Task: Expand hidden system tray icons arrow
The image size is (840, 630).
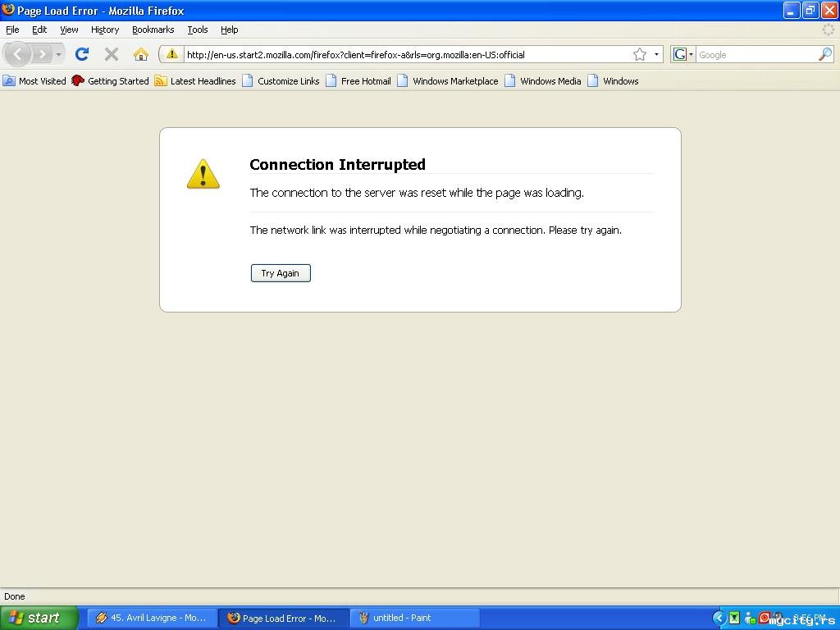Action: 719,618
